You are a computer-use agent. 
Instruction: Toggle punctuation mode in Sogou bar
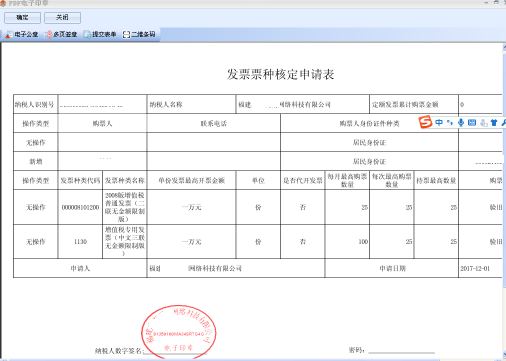(450, 123)
